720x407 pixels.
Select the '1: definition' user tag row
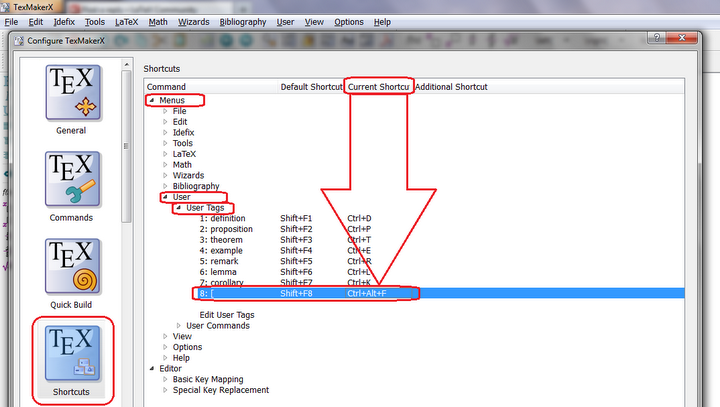point(222,218)
